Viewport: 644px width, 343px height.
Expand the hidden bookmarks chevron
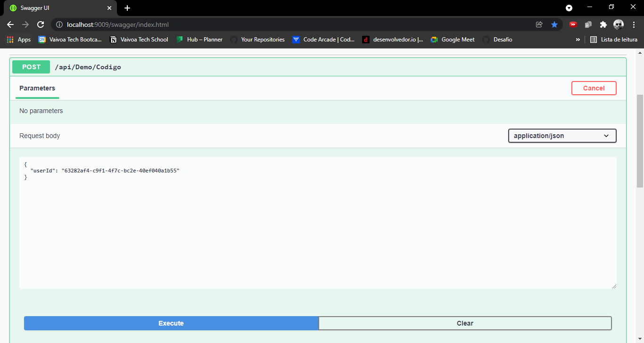[x=578, y=40]
